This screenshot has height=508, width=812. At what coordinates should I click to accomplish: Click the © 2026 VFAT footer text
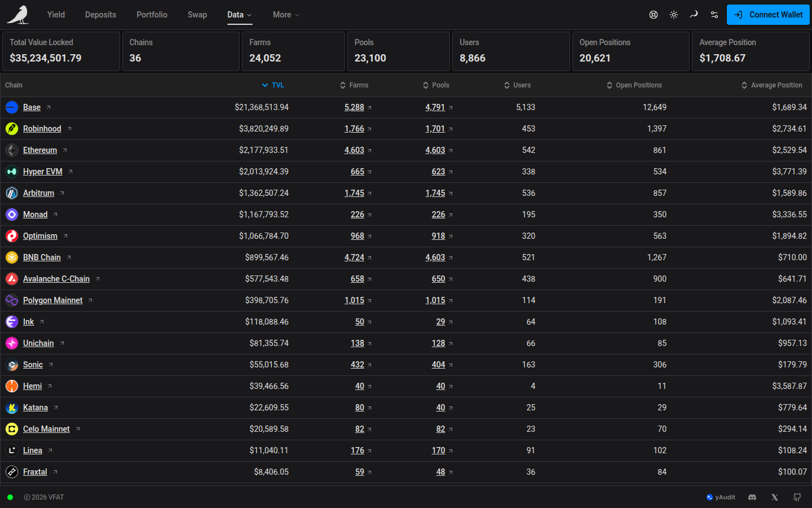point(44,497)
